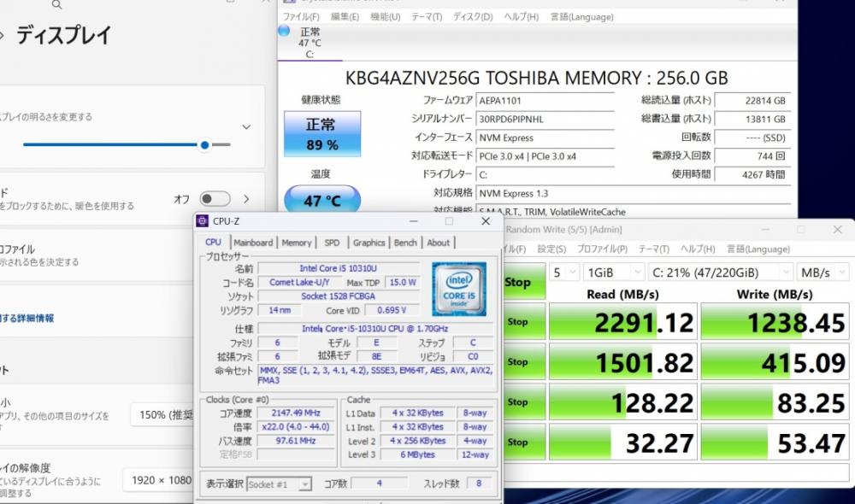Select the CPU tab in CPU-Z
This screenshot has width=855, height=504.
213,243
